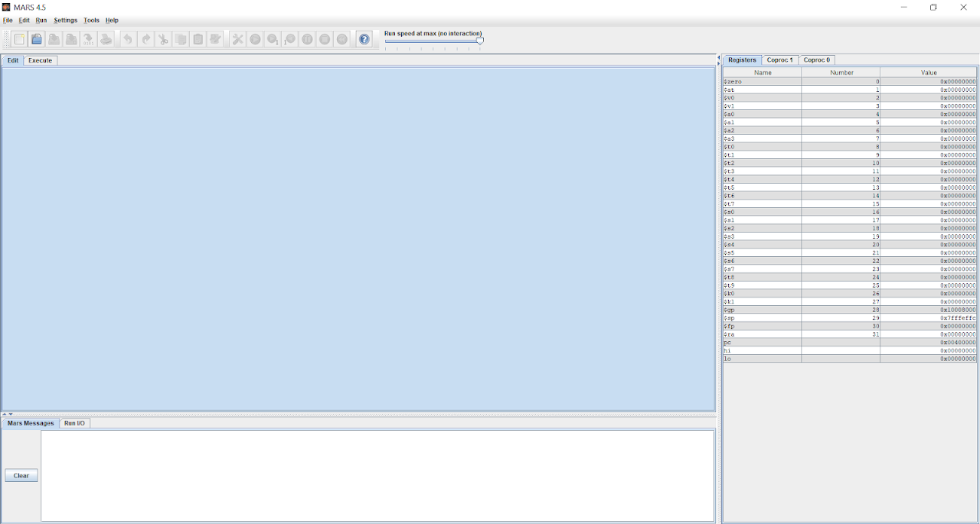The image size is (980, 524).
Task: Click the Print icon in toolbar
Action: click(106, 40)
